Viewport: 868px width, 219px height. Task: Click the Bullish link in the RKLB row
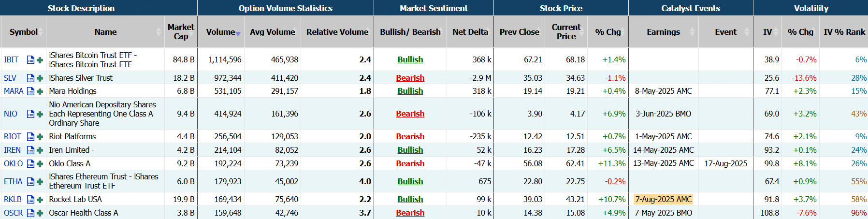[x=410, y=199]
